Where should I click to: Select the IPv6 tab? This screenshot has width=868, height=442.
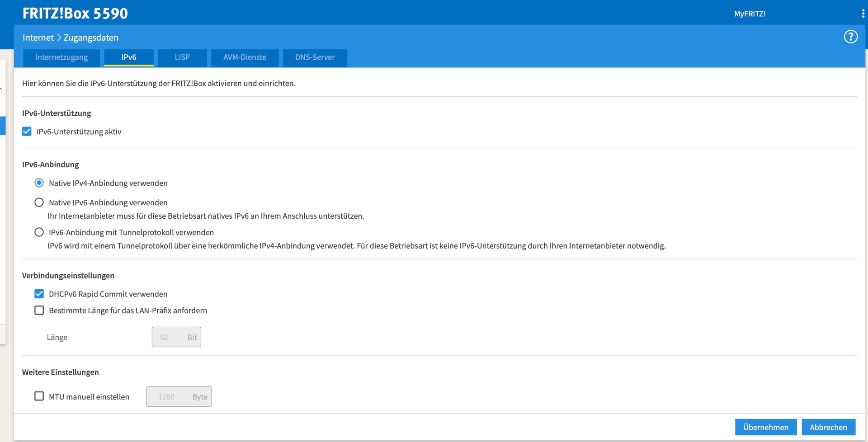click(129, 57)
